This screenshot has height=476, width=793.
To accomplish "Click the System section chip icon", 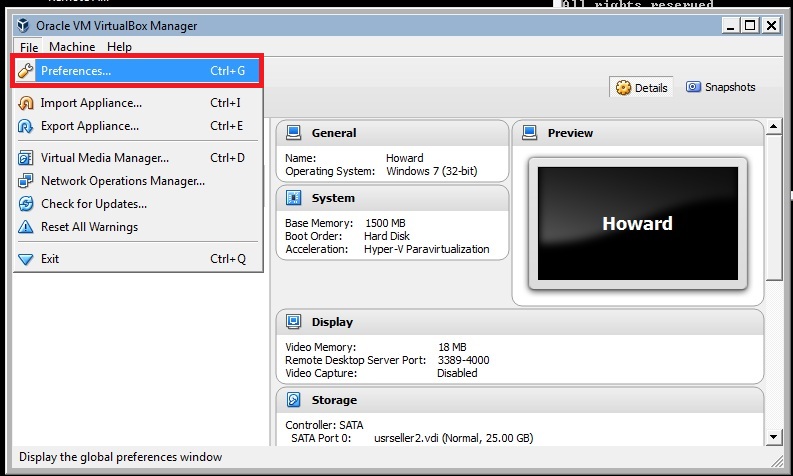I will pyautogui.click(x=293, y=198).
